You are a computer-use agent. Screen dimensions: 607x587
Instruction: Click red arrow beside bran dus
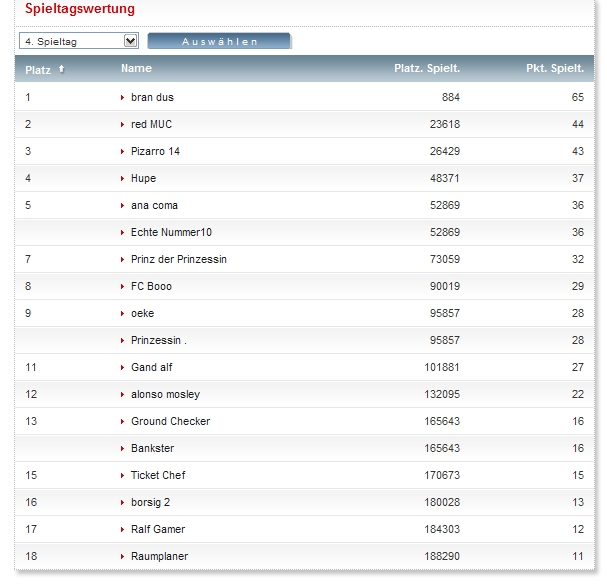(122, 98)
